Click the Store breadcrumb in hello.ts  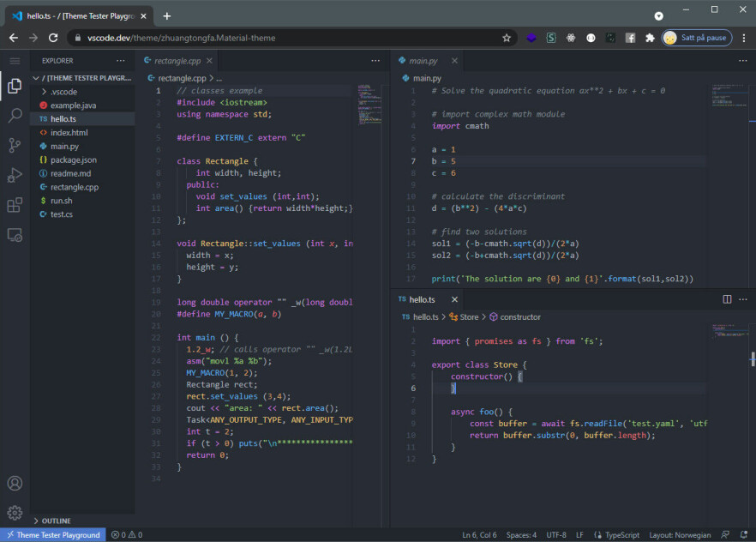464,316
